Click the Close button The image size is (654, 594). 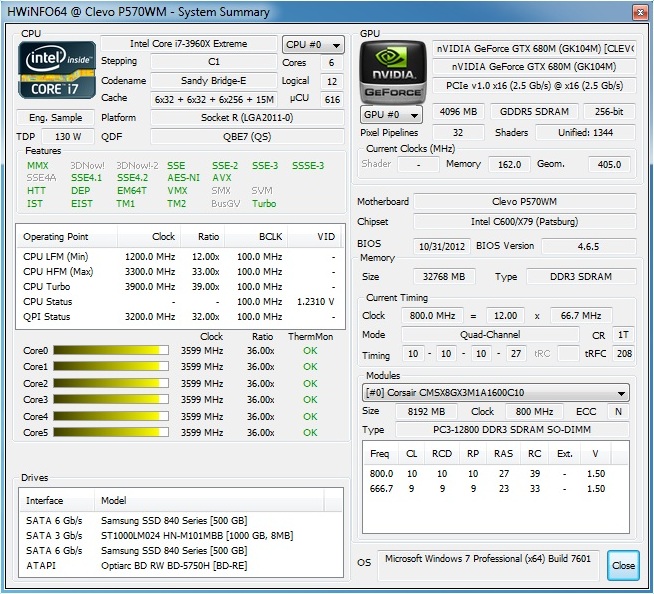coord(623,565)
